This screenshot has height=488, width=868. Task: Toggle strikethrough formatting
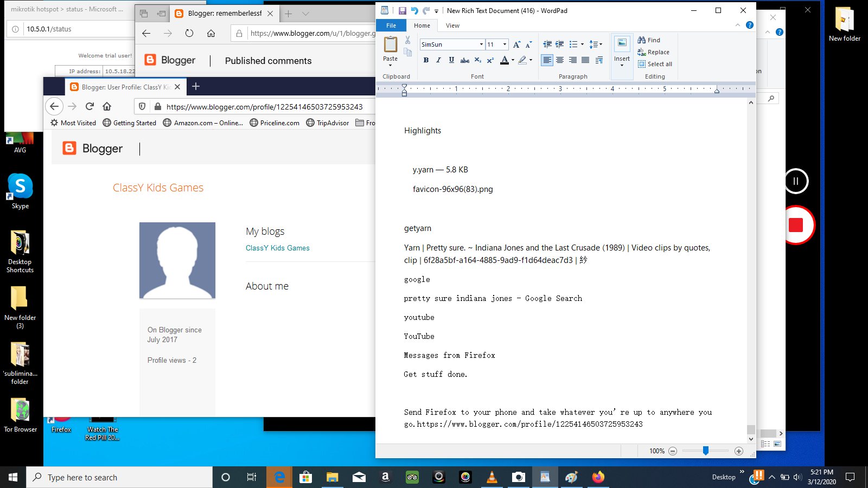coord(465,60)
